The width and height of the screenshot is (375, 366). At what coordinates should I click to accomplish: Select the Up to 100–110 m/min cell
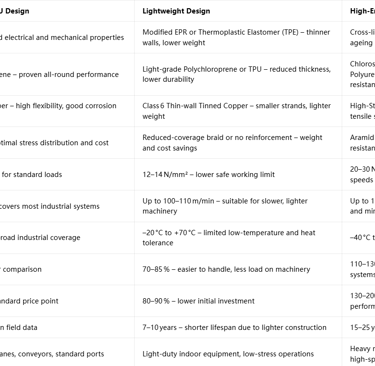(x=238, y=206)
